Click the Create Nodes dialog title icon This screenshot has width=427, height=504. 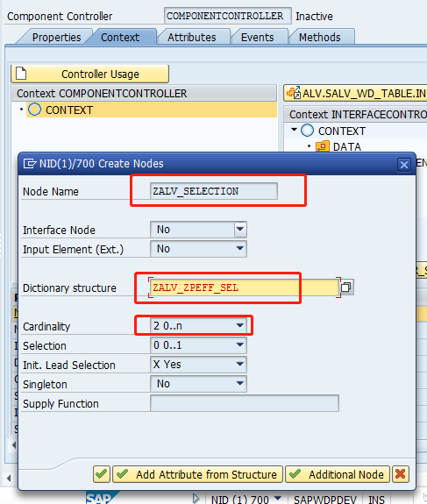coord(30,164)
